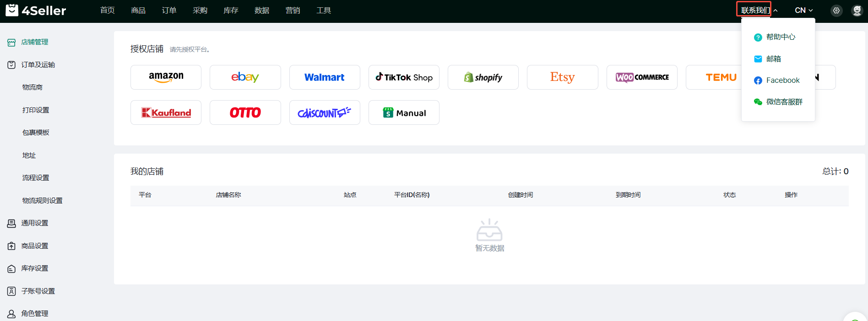
Task: Go to 子账号设置 in sidebar
Action: tap(38, 291)
